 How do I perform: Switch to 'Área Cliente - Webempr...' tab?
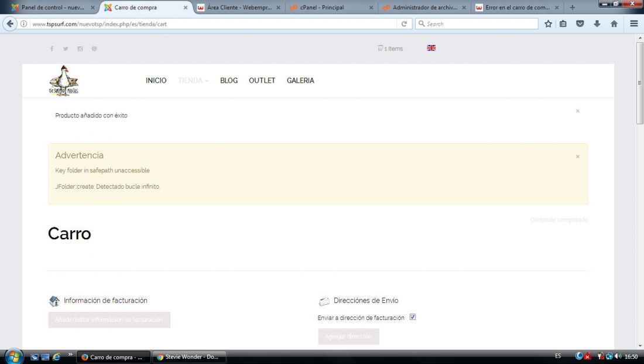(x=239, y=8)
